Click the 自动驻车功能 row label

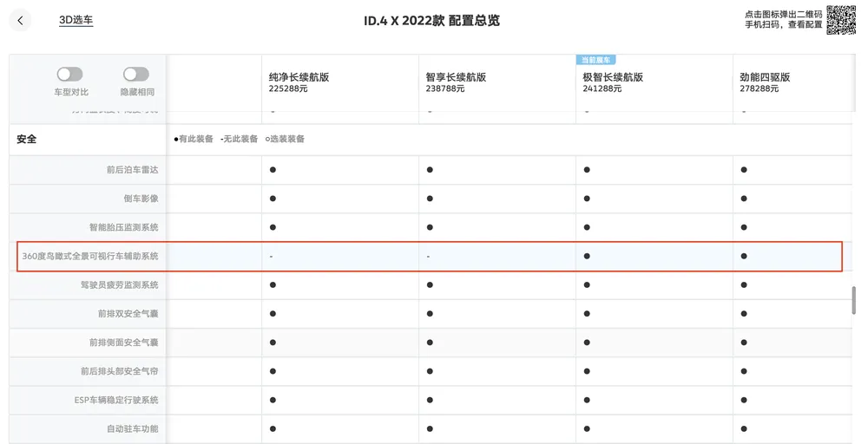pos(132,428)
